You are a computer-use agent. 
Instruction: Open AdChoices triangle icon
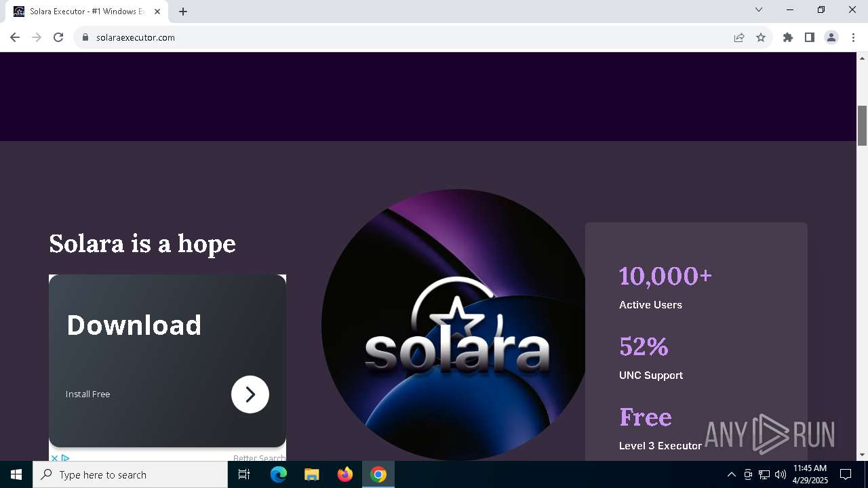coord(66,458)
